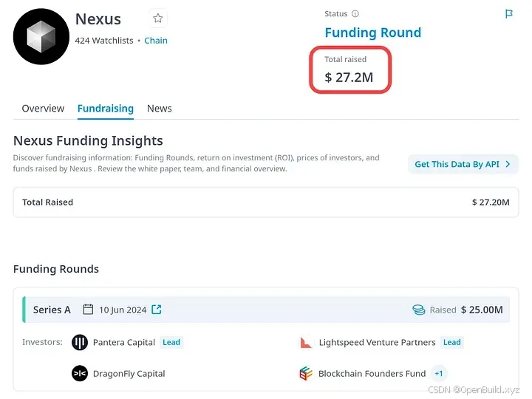Open the Chain link

point(156,41)
